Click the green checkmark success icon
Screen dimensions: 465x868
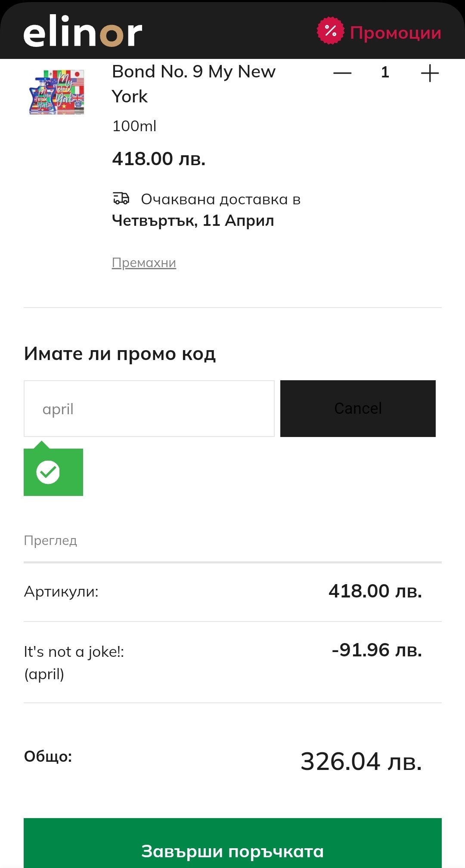(48, 472)
